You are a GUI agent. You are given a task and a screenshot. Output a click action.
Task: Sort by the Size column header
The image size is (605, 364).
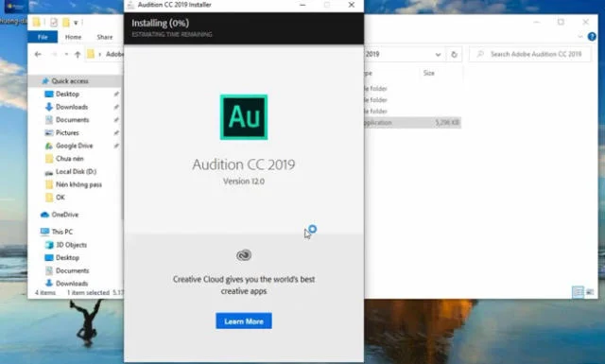(428, 73)
